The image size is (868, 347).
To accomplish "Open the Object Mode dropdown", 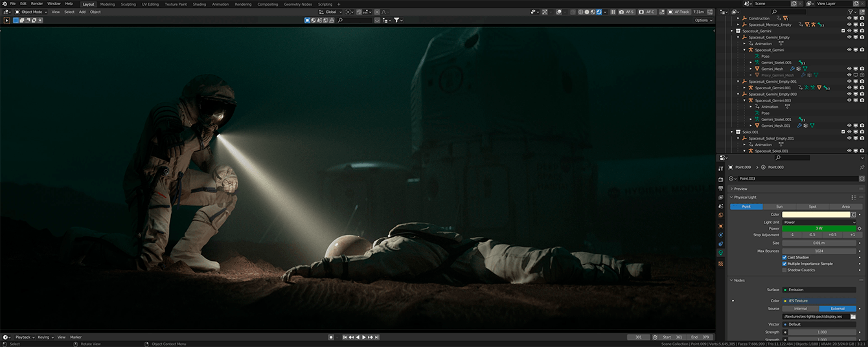I will [34, 12].
